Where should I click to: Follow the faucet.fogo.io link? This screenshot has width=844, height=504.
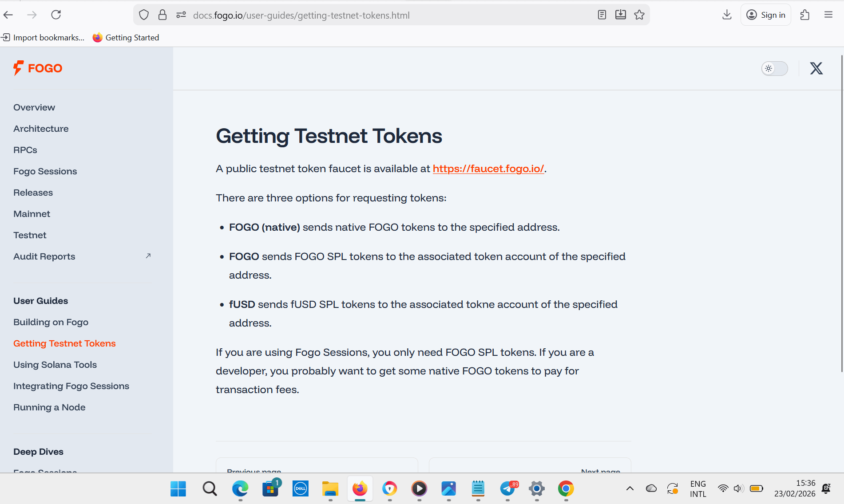[x=488, y=169]
